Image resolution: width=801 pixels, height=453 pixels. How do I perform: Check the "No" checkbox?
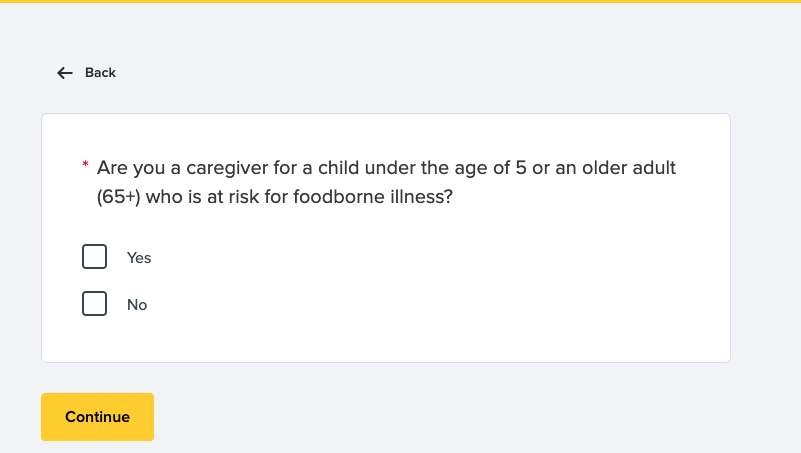94,304
